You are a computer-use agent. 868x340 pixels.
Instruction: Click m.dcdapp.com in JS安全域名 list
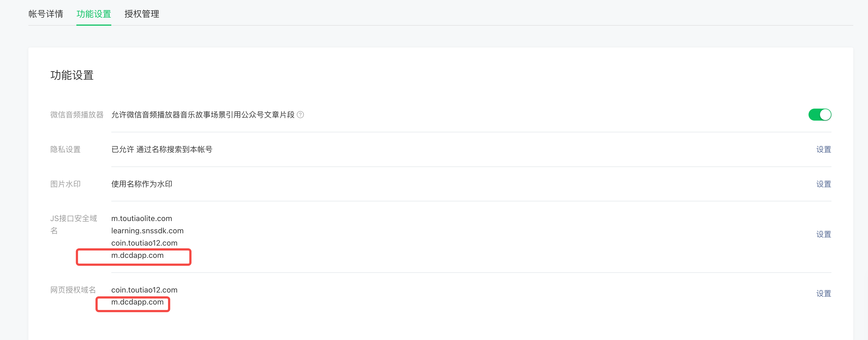[137, 255]
